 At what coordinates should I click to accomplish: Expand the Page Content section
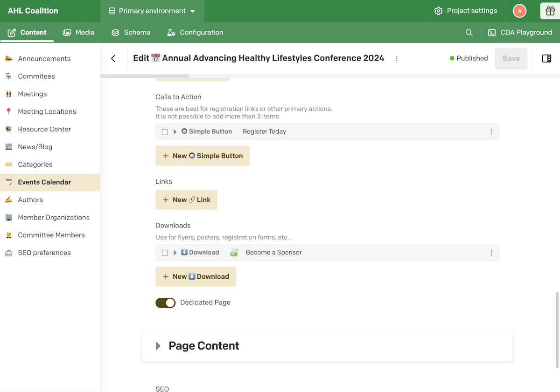158,346
